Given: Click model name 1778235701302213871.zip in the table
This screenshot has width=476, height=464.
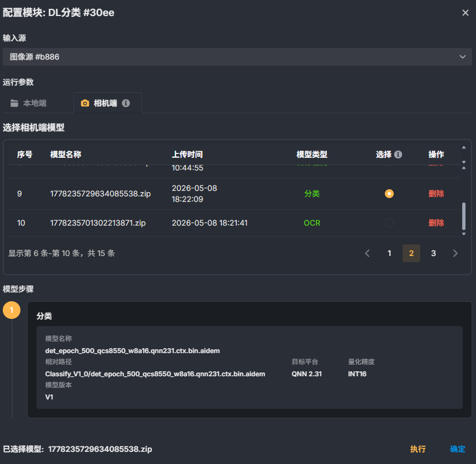Looking at the screenshot, I should (98, 223).
